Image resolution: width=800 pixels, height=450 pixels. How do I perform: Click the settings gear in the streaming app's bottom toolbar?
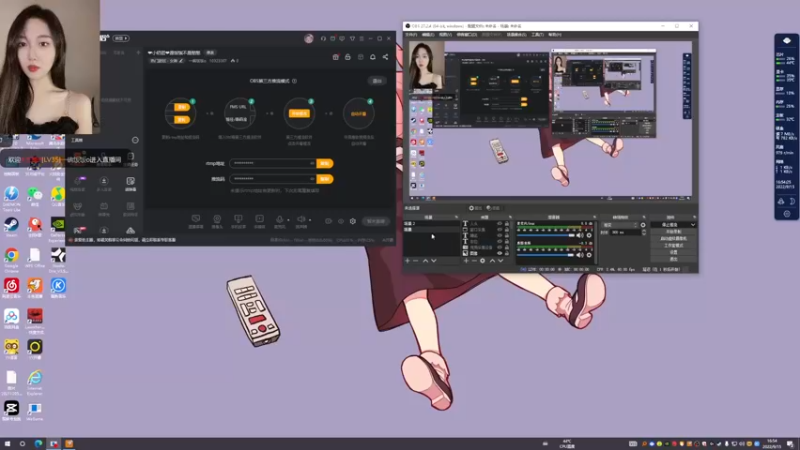click(x=353, y=221)
